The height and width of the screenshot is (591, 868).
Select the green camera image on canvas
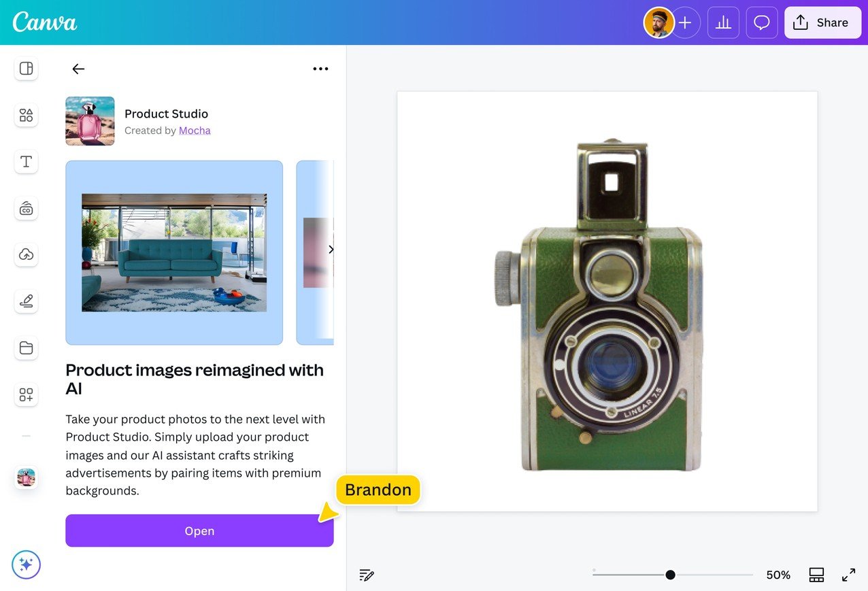(599, 306)
